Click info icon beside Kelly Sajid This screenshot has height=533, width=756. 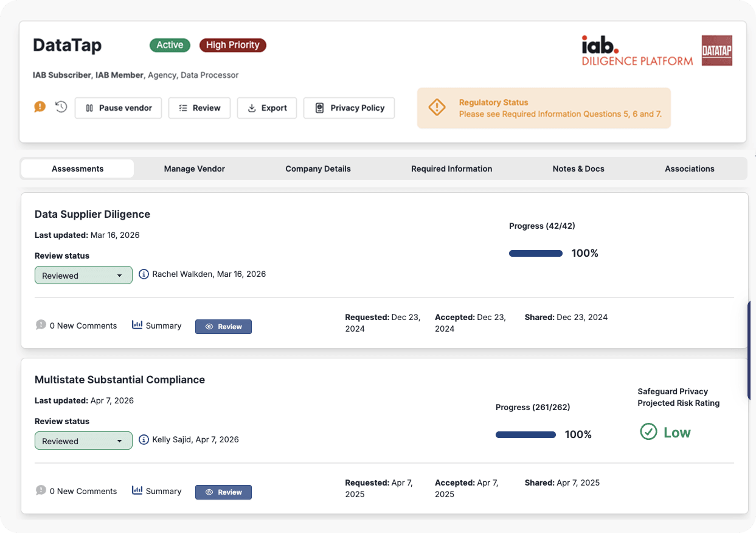[144, 439]
